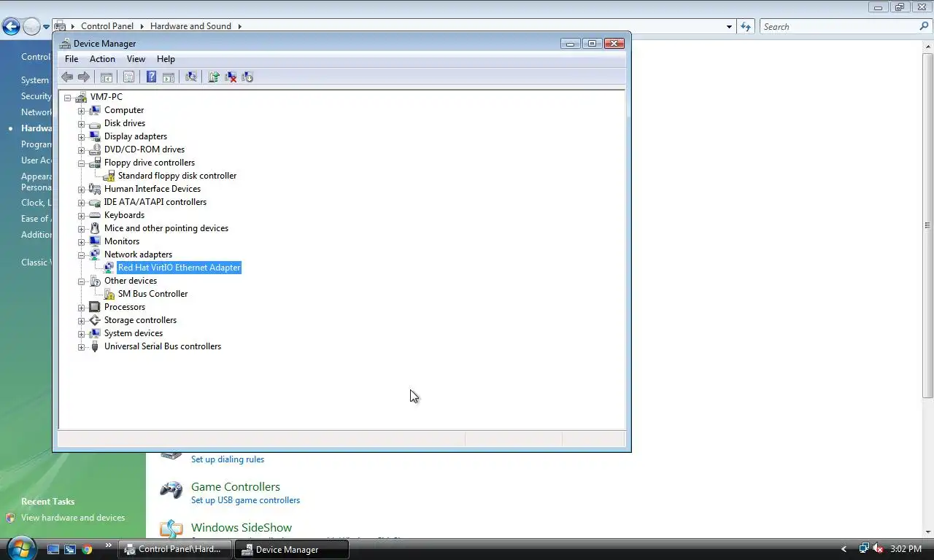Click the Mice and other pointing devices icon
Viewport: 934px width, 560px height.
(95, 228)
